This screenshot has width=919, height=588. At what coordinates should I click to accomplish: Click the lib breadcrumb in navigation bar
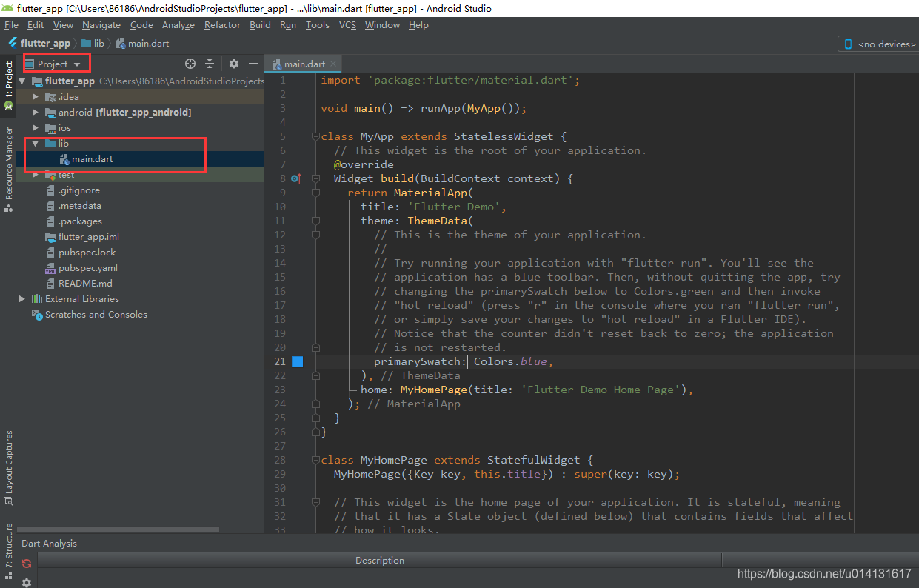[x=93, y=44]
